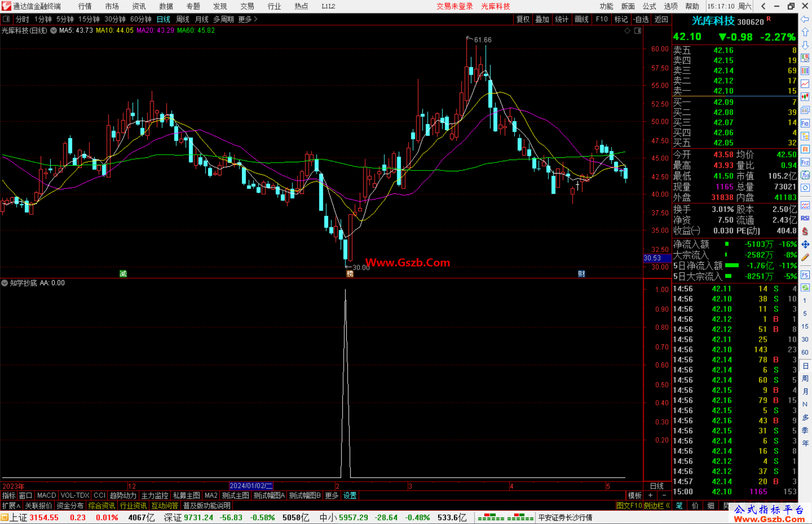The height and width of the screenshot is (524, 812).
Task: Click the up arrow sidebar icon
Action: [805, 32]
